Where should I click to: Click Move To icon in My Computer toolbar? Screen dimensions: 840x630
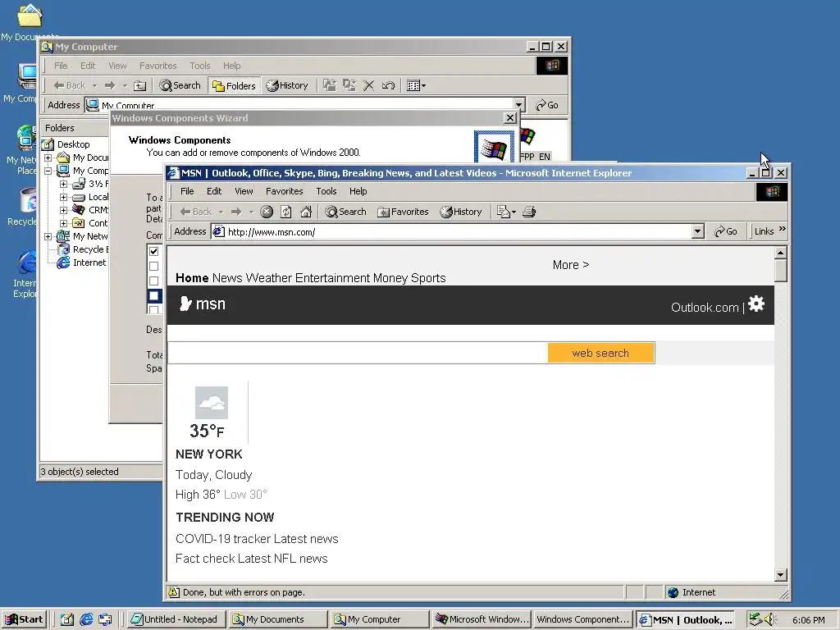[330, 85]
